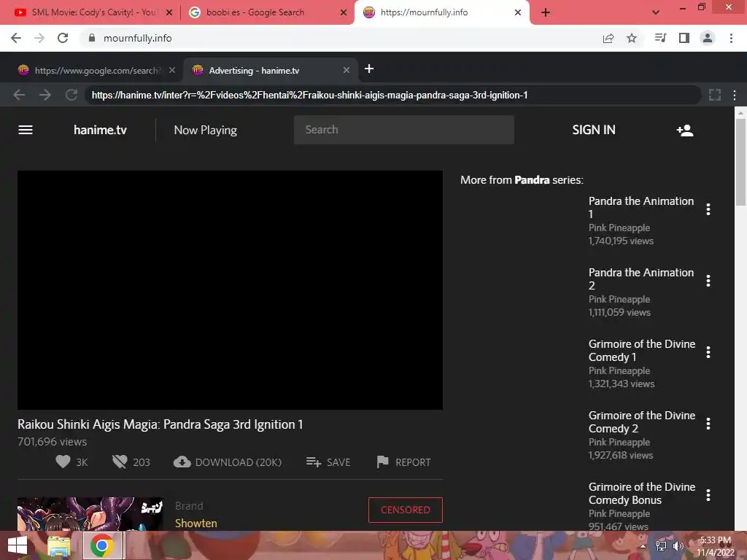
Task: Open the inner browser three-dot menu
Action: pos(735,96)
